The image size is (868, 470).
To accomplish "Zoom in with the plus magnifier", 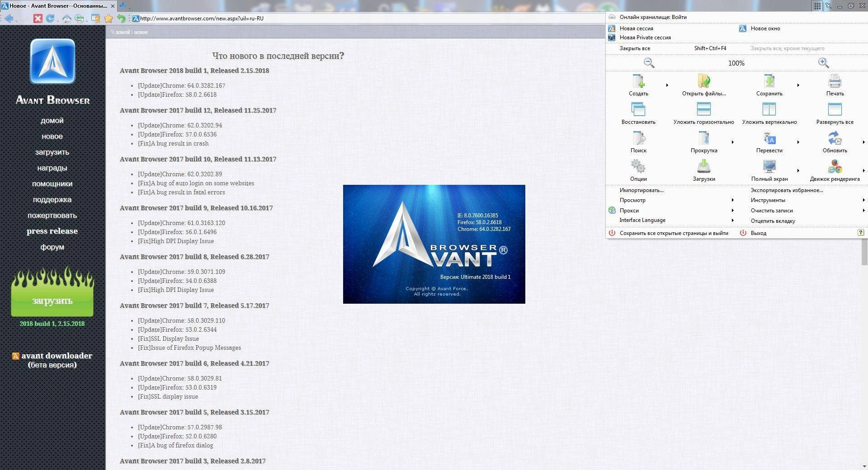I will [x=824, y=63].
